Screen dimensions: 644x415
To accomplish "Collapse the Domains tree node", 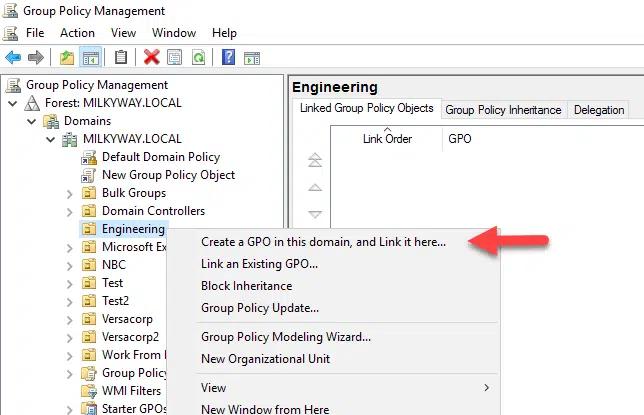I will click(x=32, y=121).
